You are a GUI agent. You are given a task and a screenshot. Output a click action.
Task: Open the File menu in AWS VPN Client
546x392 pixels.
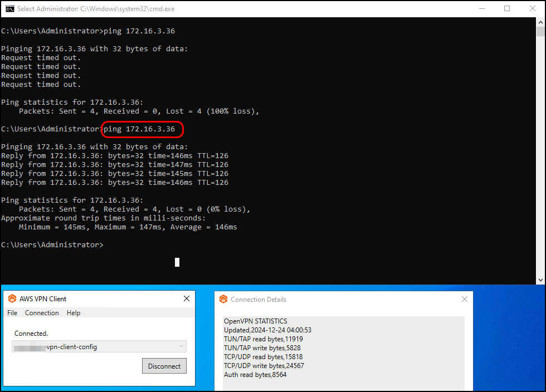coord(12,312)
